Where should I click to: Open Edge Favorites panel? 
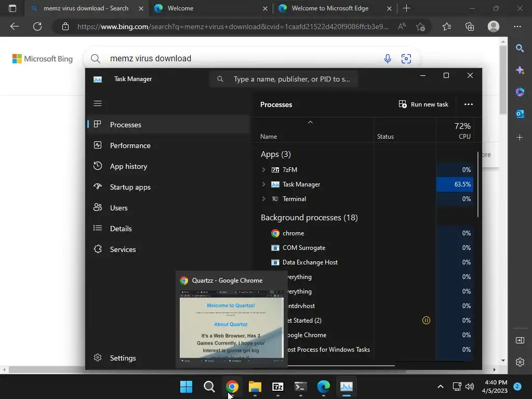[447, 26]
